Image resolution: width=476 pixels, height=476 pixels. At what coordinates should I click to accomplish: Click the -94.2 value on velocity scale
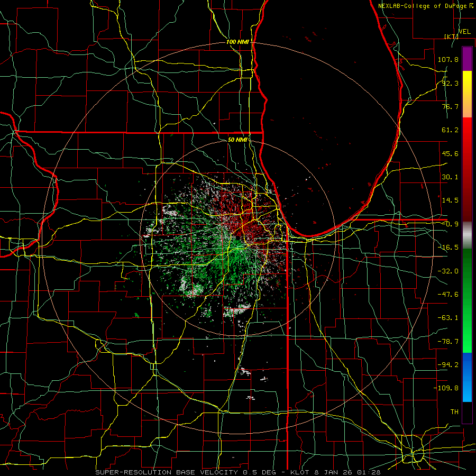tap(448, 365)
